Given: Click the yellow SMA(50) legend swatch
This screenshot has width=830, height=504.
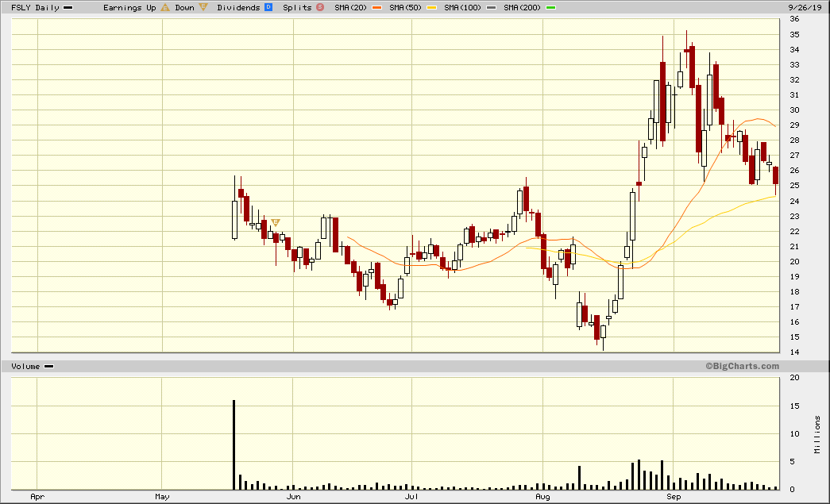Looking at the screenshot, I should [432, 8].
